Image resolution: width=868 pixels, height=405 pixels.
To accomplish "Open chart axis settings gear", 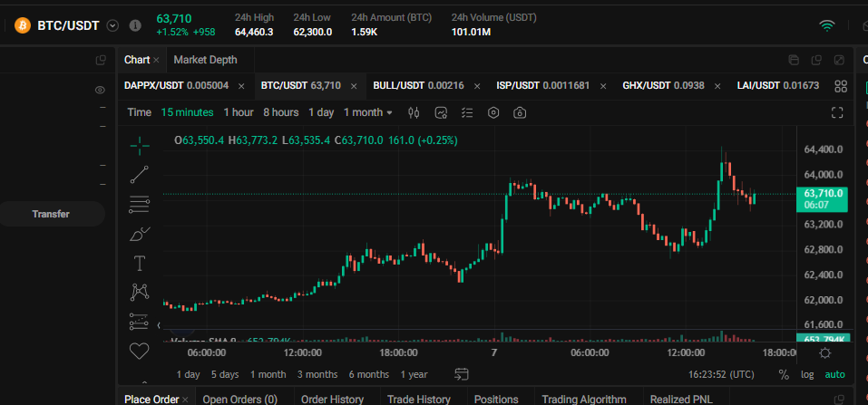I will (824, 353).
